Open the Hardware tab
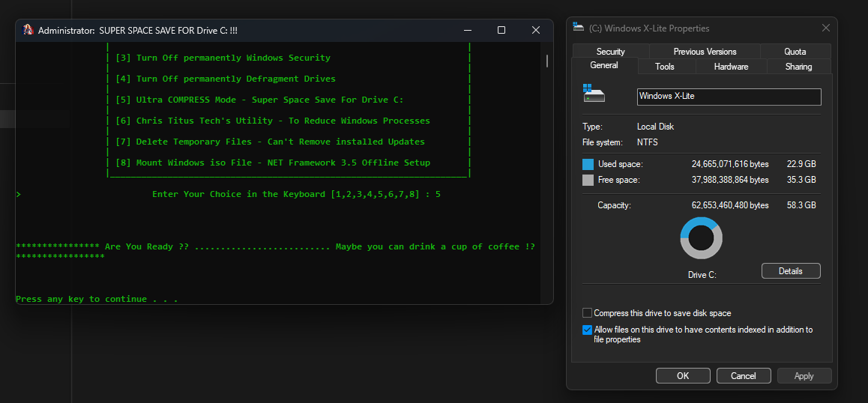Screen dimensions: 868x403 (731, 67)
